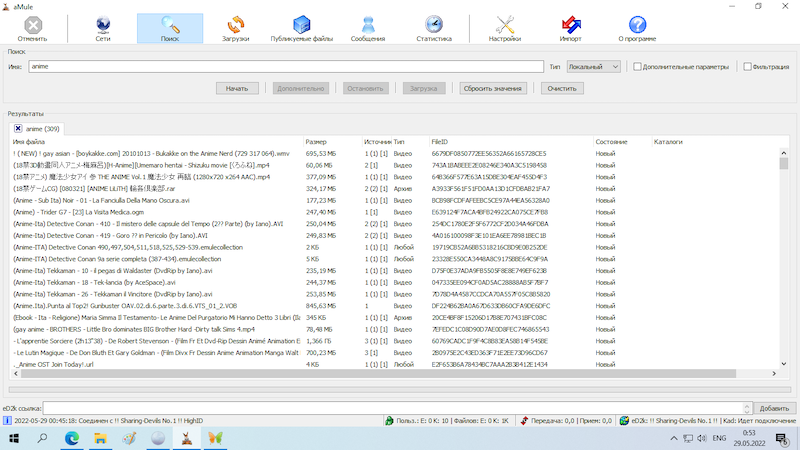Click the Сбросить значения button
800x450 pixels.
click(492, 88)
